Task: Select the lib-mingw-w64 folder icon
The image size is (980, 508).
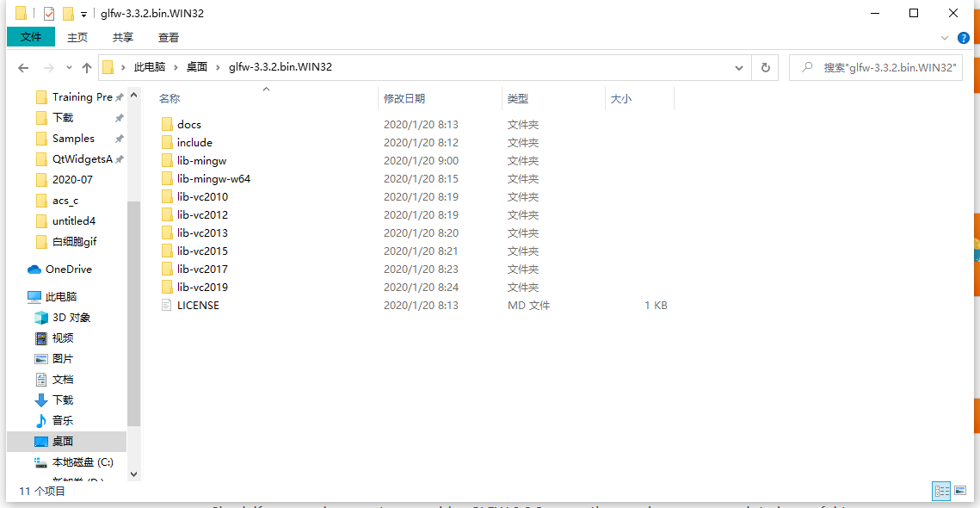Action: coord(166,179)
